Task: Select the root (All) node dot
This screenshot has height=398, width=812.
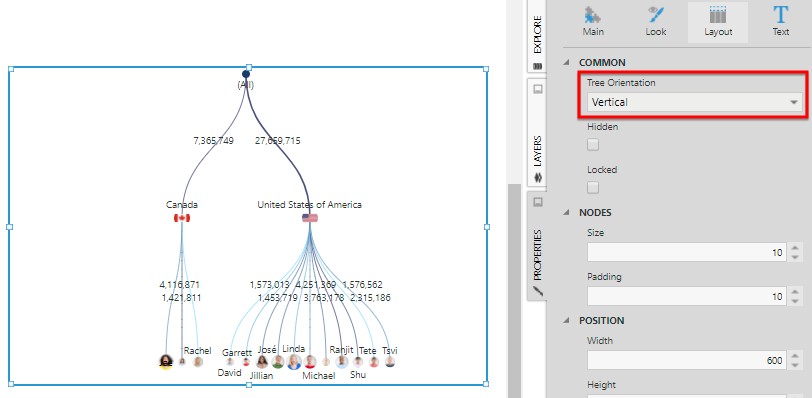Action: [246, 74]
